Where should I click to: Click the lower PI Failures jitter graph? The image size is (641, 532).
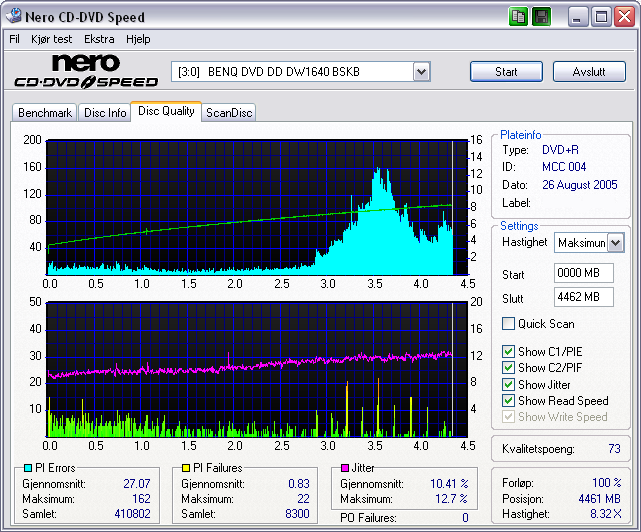coord(257,370)
